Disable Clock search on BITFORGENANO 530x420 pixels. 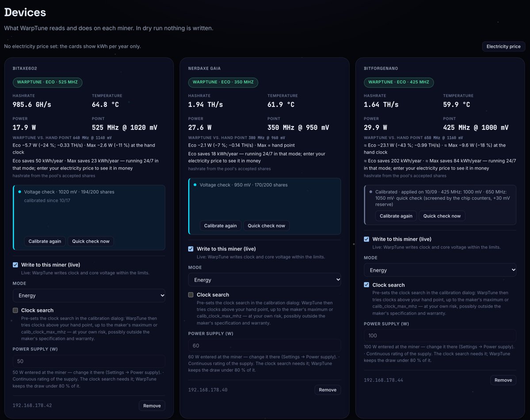[x=366, y=285]
